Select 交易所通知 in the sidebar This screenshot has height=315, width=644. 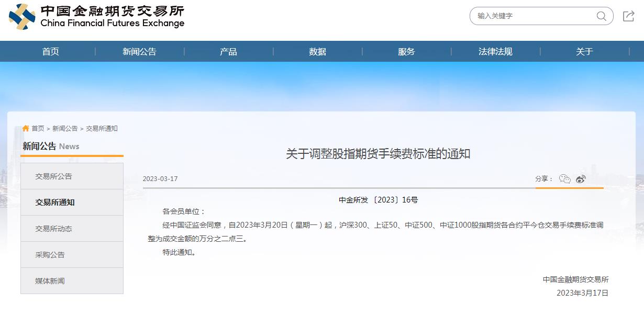tap(55, 203)
